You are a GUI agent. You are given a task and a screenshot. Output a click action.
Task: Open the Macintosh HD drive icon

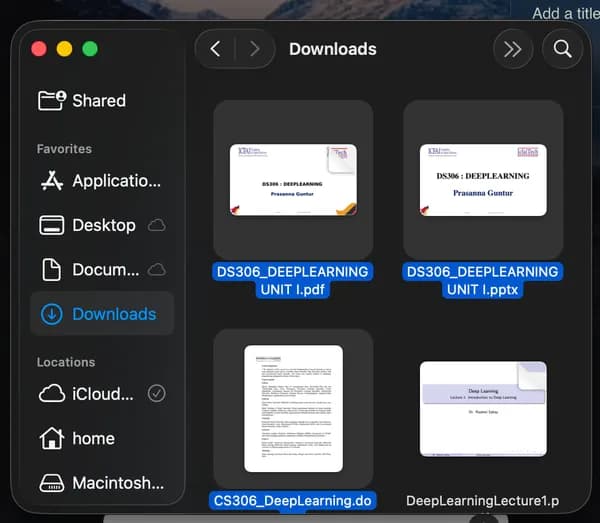click(52, 483)
